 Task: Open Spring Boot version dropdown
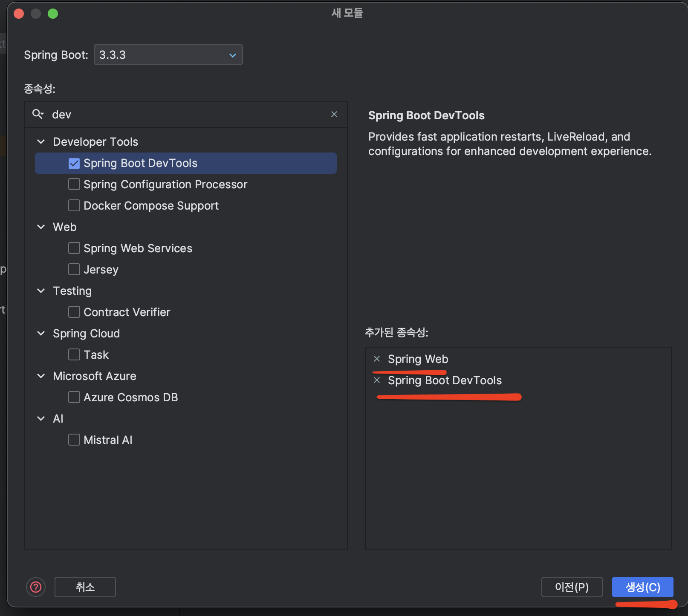tap(168, 55)
